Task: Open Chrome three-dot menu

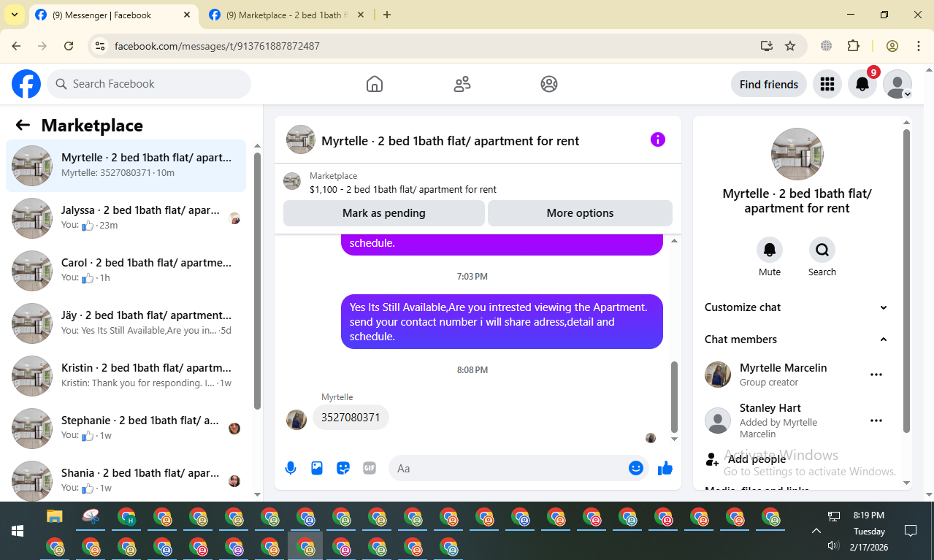Action: pyautogui.click(x=919, y=46)
